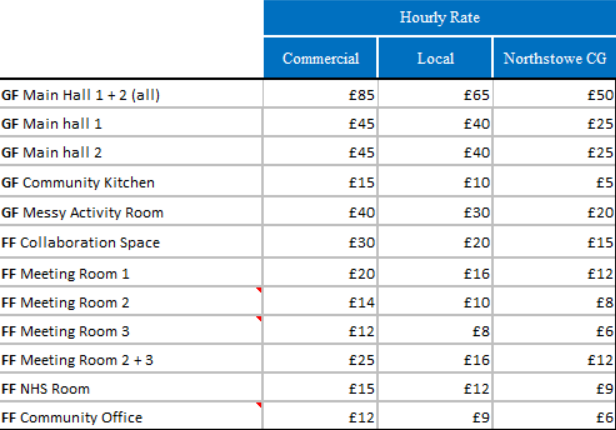This screenshot has width=616, height=430.
Task: Select the GF Main Hall 1 + 2 (all) label cell
Action: coord(131,96)
